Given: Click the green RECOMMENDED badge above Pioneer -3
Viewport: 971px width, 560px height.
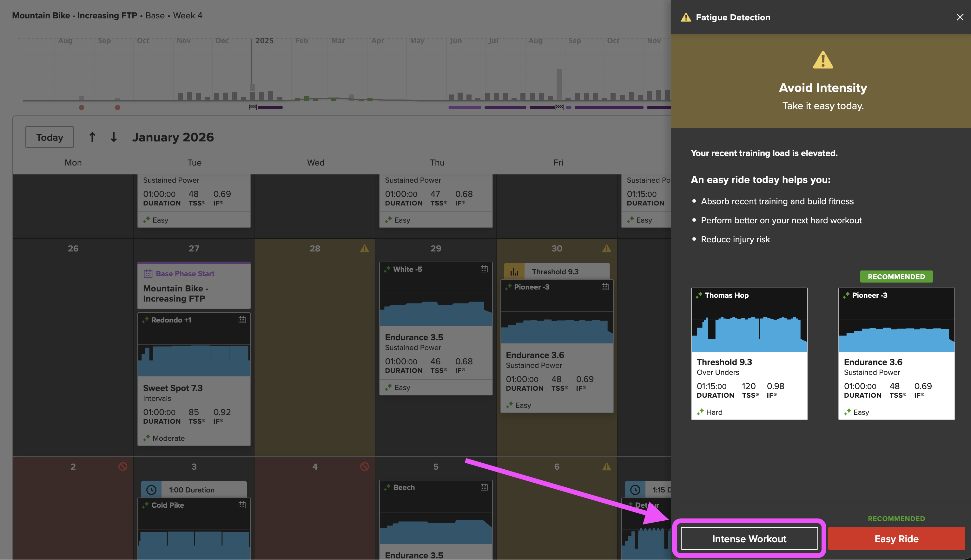Looking at the screenshot, I should [x=896, y=277].
